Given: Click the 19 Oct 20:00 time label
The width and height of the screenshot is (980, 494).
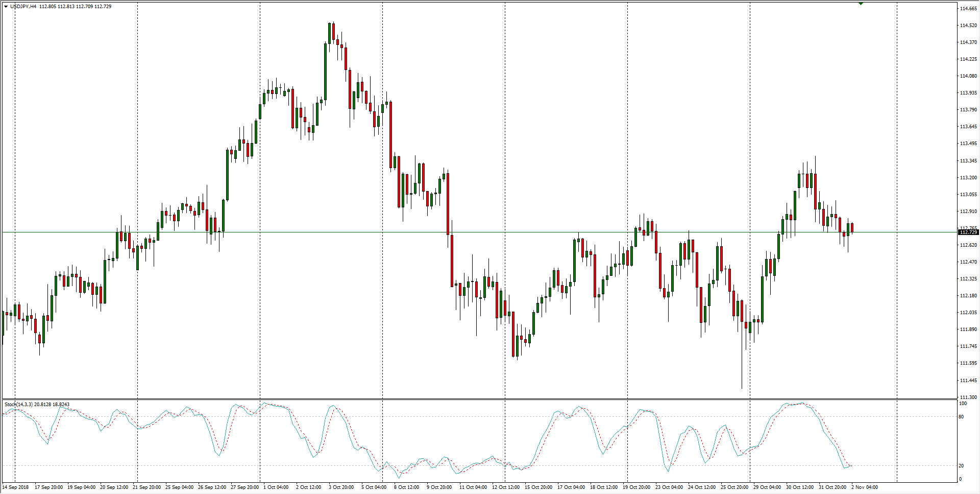Looking at the screenshot, I should point(636,487).
